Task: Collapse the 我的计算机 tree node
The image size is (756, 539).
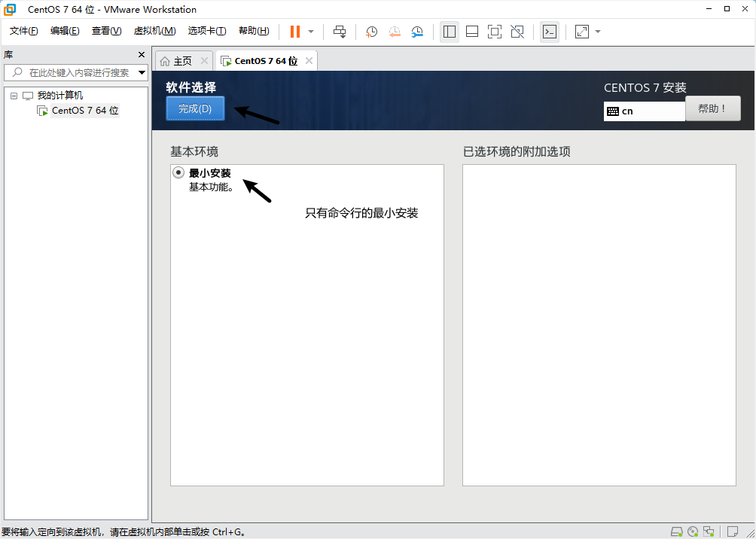Action: pos(14,96)
